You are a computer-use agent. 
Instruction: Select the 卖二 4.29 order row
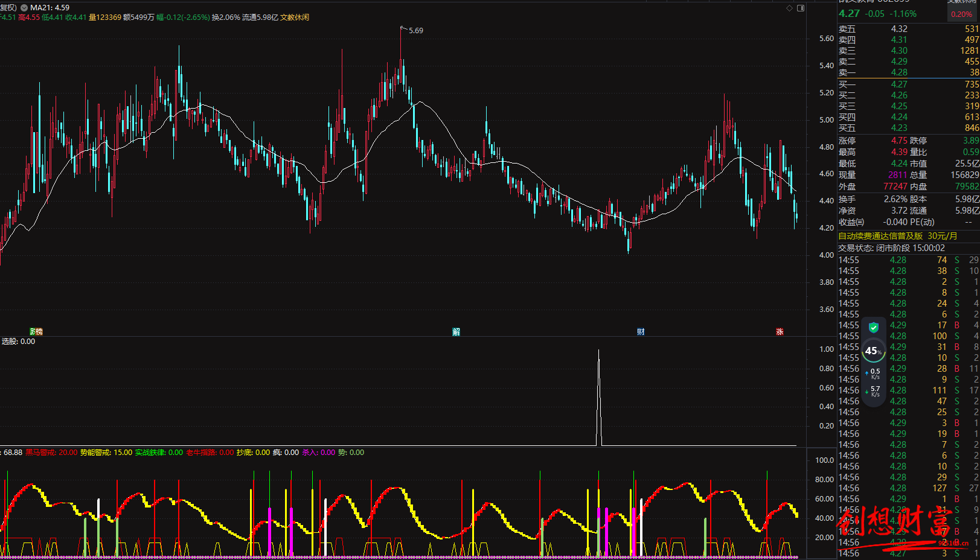click(x=909, y=62)
